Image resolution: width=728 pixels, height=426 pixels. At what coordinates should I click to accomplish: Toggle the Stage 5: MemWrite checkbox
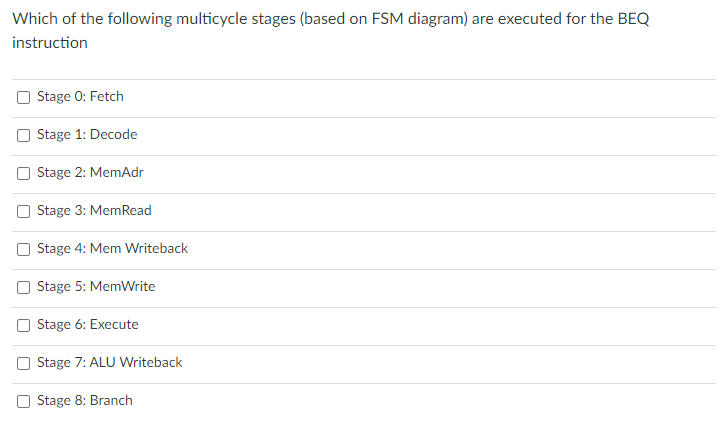pyautogui.click(x=23, y=287)
